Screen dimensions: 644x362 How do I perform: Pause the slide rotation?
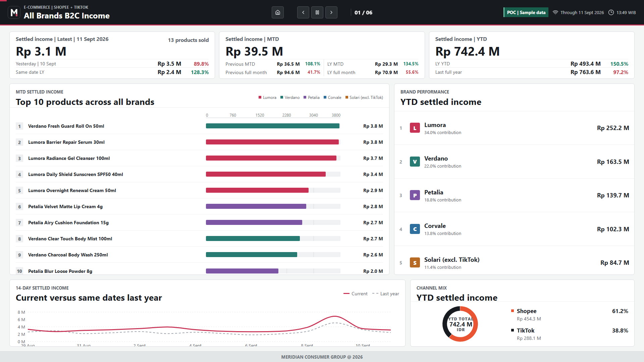(x=317, y=12)
